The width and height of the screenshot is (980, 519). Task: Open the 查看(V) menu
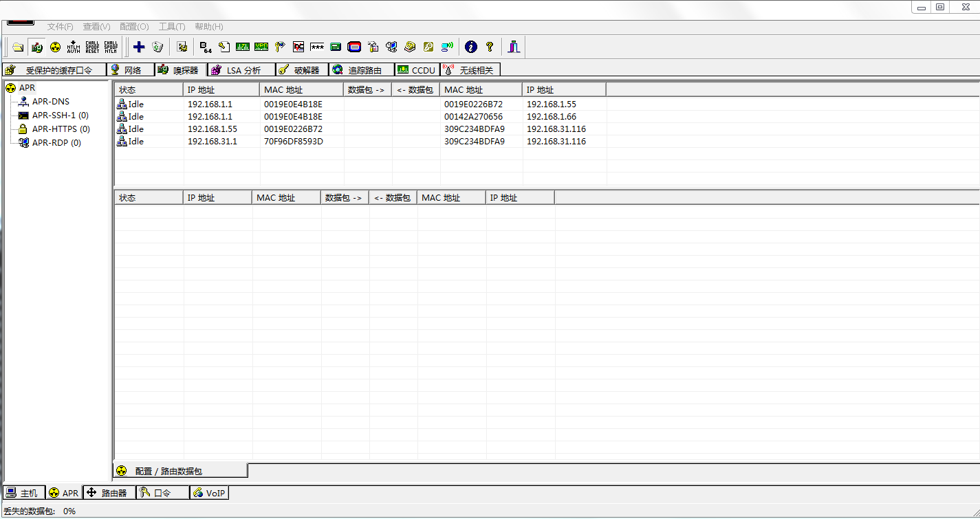tap(97, 27)
